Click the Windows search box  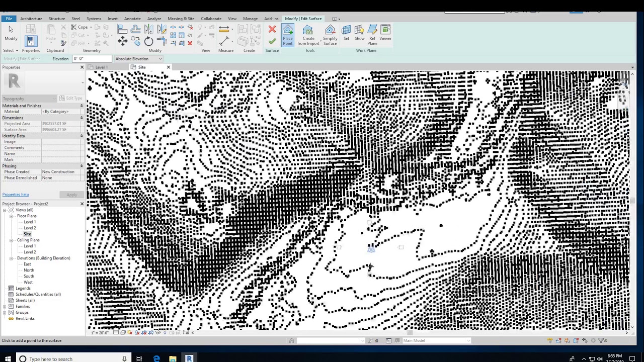(73, 358)
